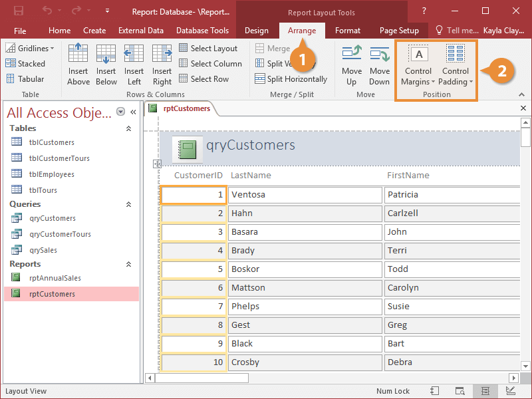Click the Tell me search box

click(457, 31)
